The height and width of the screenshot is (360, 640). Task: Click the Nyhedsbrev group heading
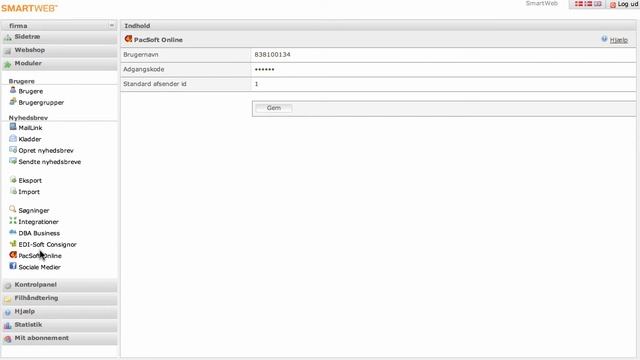(x=28, y=118)
